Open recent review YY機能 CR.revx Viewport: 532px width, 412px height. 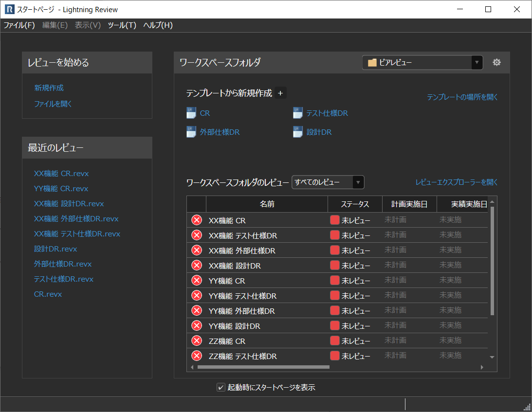click(x=61, y=188)
